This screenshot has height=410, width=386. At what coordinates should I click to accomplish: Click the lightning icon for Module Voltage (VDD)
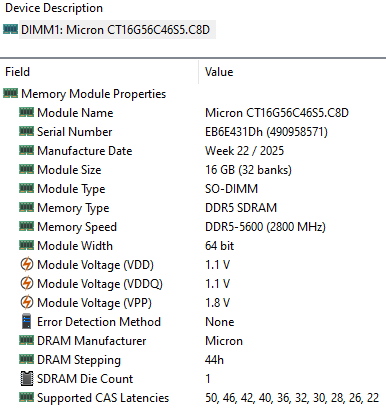point(27,265)
